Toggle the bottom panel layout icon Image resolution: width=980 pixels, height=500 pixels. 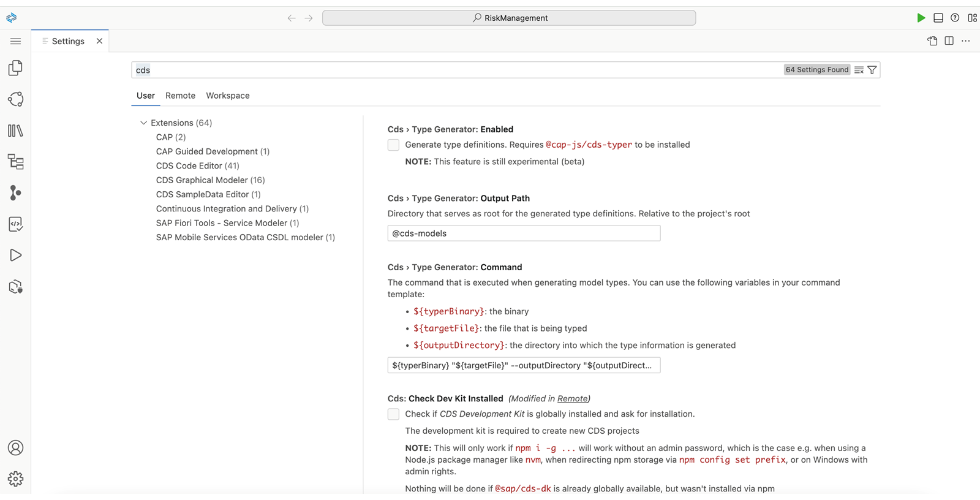938,18
